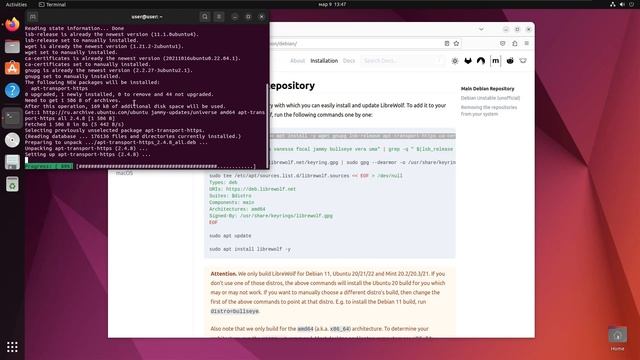Toggle the site's light/dark theme sun icon
The width and height of the screenshot is (640, 360).
coord(455,61)
